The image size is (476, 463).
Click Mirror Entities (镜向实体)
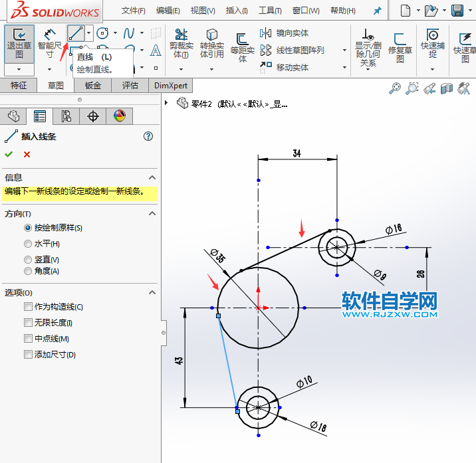[x=284, y=33]
